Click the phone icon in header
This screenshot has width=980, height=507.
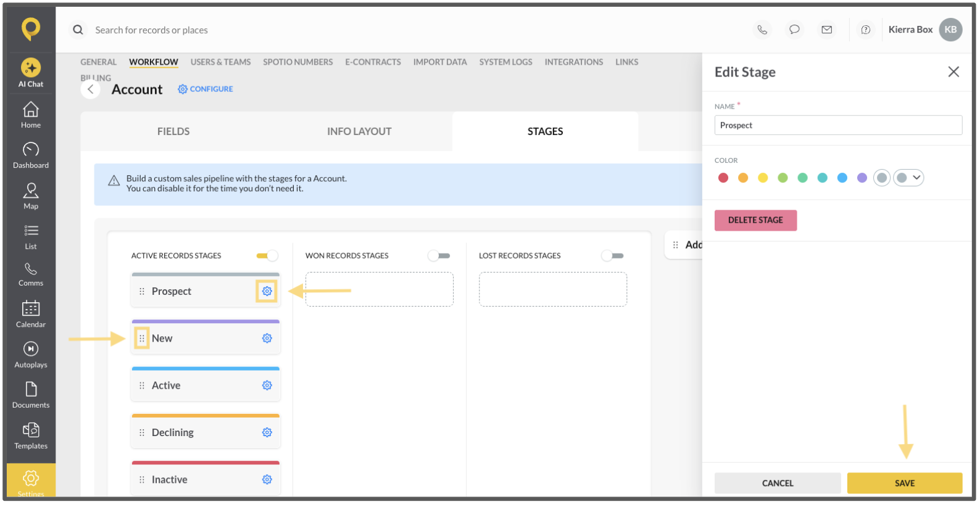(x=763, y=30)
